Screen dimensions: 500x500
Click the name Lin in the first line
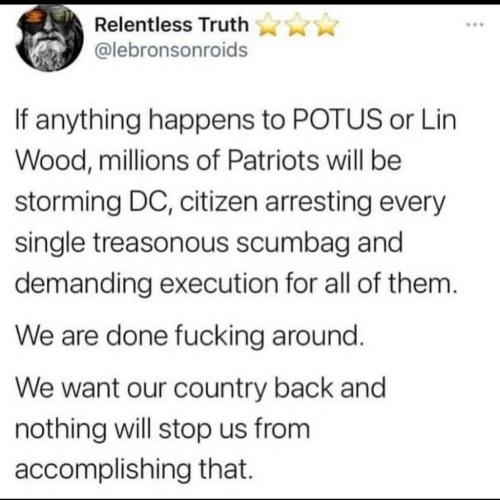point(439,120)
